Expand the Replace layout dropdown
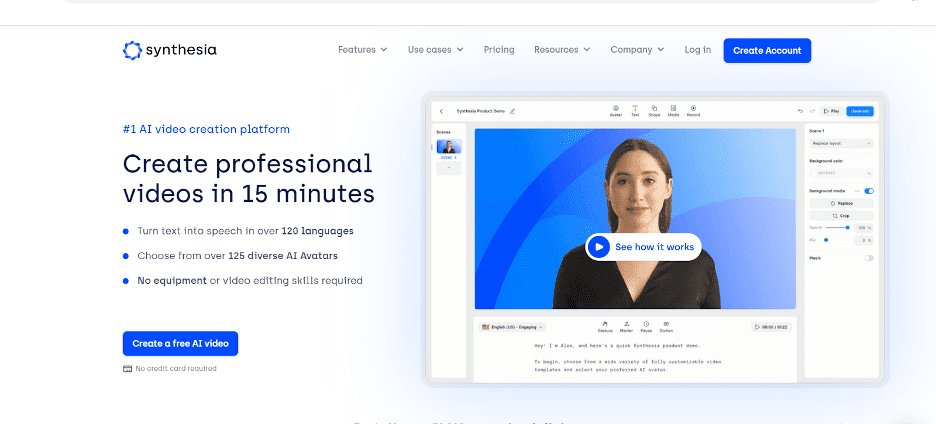 (841, 144)
